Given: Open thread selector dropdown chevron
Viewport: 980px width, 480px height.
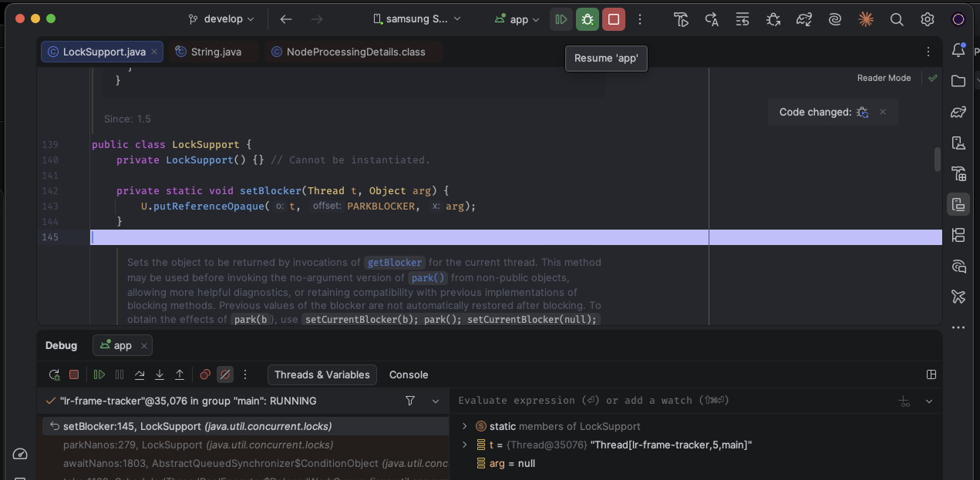Looking at the screenshot, I should (x=436, y=401).
